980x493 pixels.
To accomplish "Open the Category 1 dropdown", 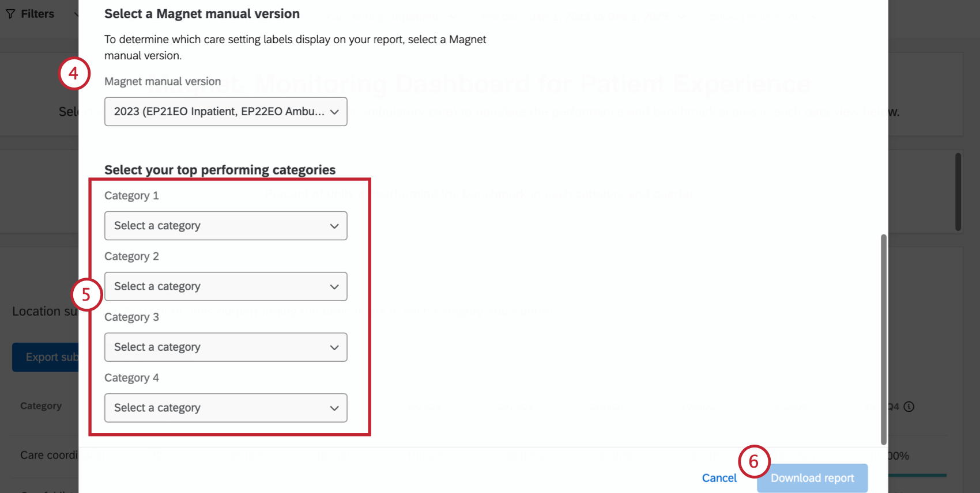I will tap(225, 226).
